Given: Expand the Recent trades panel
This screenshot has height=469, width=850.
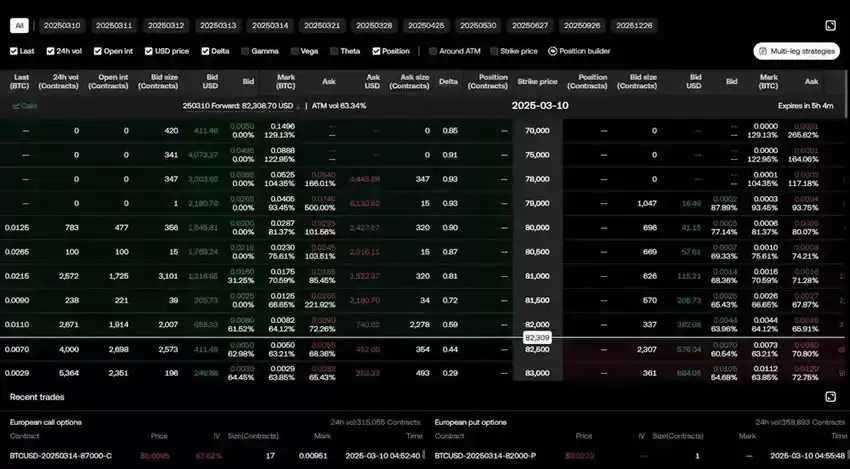Looking at the screenshot, I should (830, 397).
